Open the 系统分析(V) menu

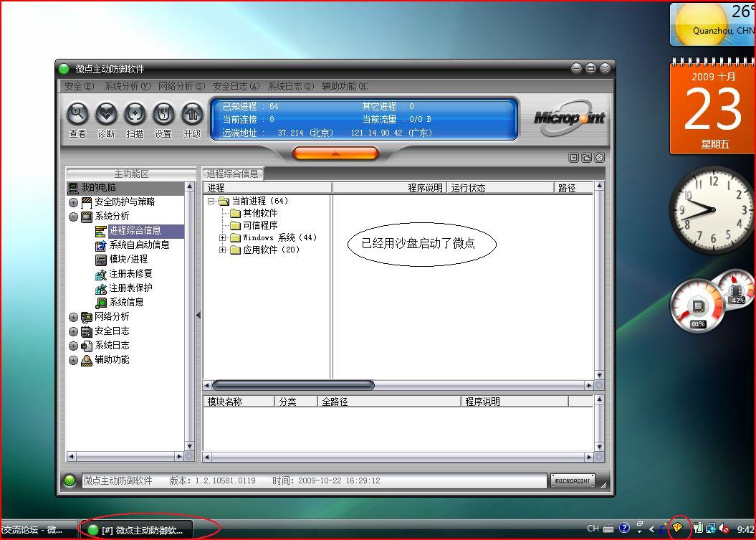[128, 86]
